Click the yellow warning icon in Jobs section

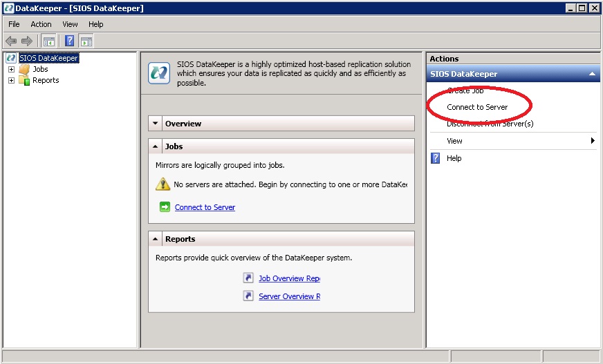[163, 184]
